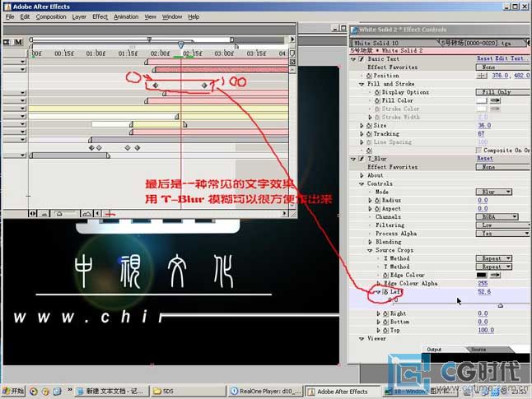532x399 pixels.
Task: Toggle the Left crop stopwatch
Action: tap(385, 292)
